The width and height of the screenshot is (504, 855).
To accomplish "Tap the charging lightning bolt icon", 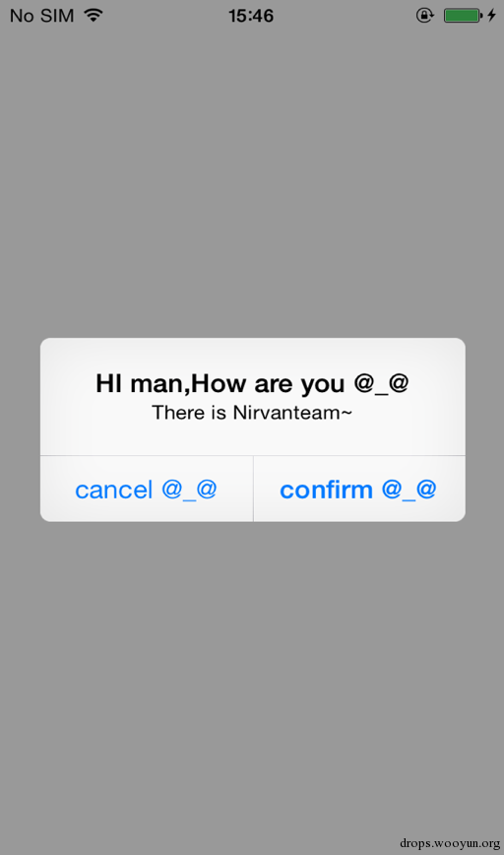I will click(491, 16).
